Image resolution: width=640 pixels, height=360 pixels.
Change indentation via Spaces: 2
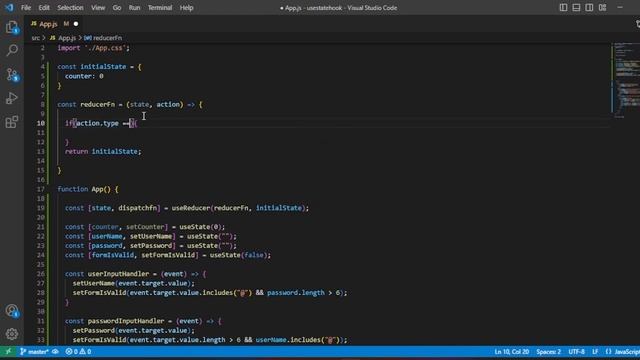(548, 351)
